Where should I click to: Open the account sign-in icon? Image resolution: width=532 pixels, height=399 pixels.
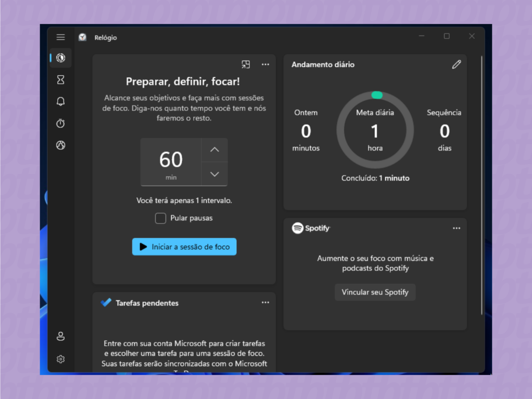point(60,336)
